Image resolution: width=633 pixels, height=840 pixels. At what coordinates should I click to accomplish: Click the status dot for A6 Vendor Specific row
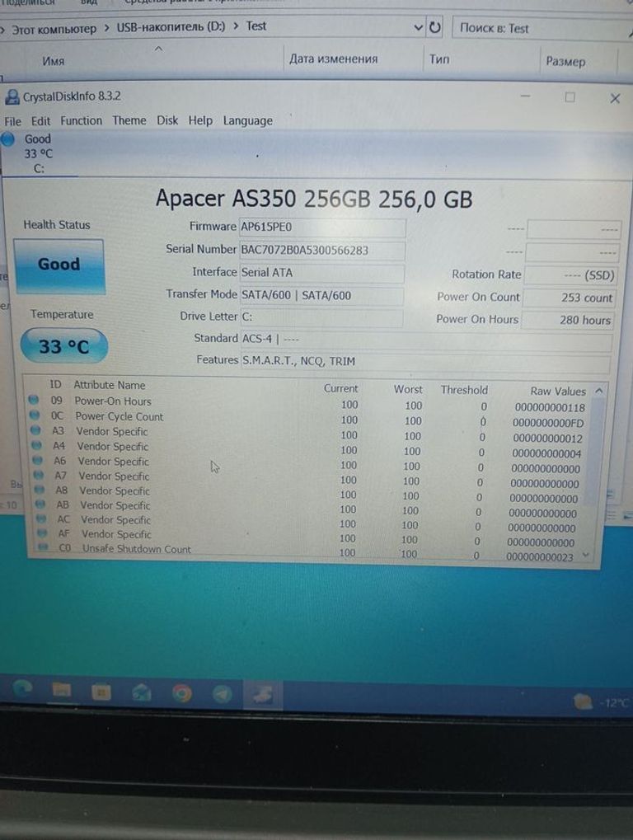coord(37,460)
